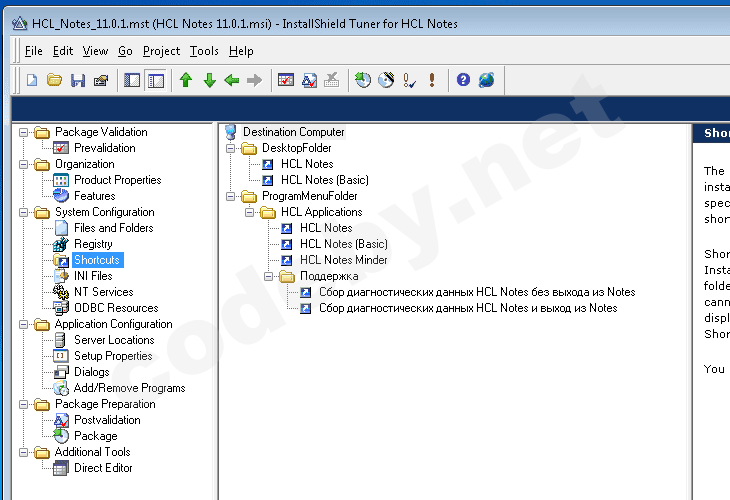Collapse the Package Validation tree node

pyautogui.click(x=23, y=133)
